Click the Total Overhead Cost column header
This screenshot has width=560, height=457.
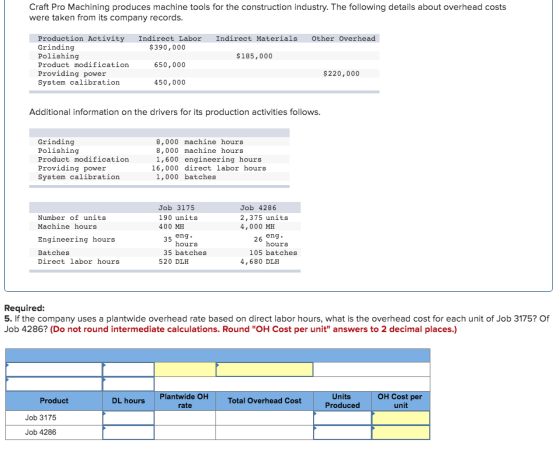click(x=264, y=401)
